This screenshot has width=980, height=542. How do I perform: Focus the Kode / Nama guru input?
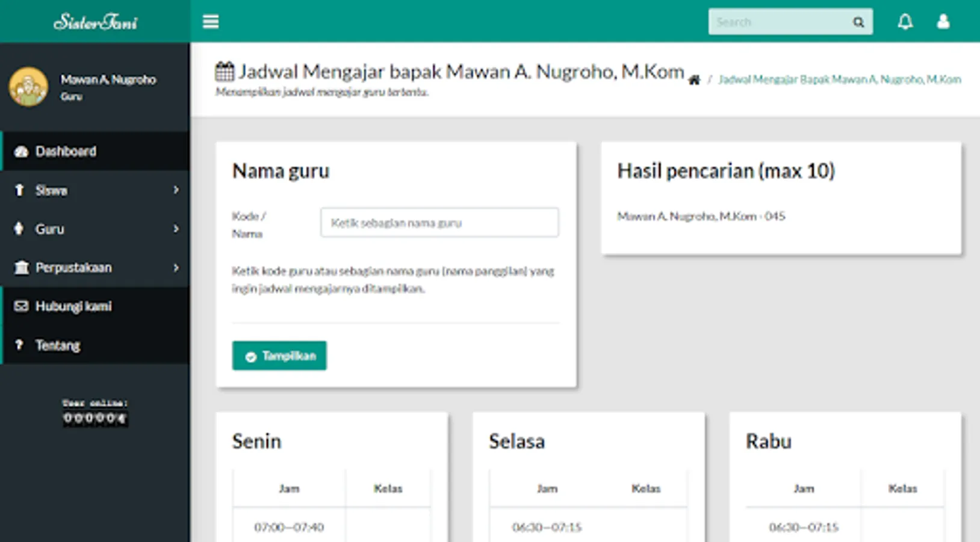point(439,223)
